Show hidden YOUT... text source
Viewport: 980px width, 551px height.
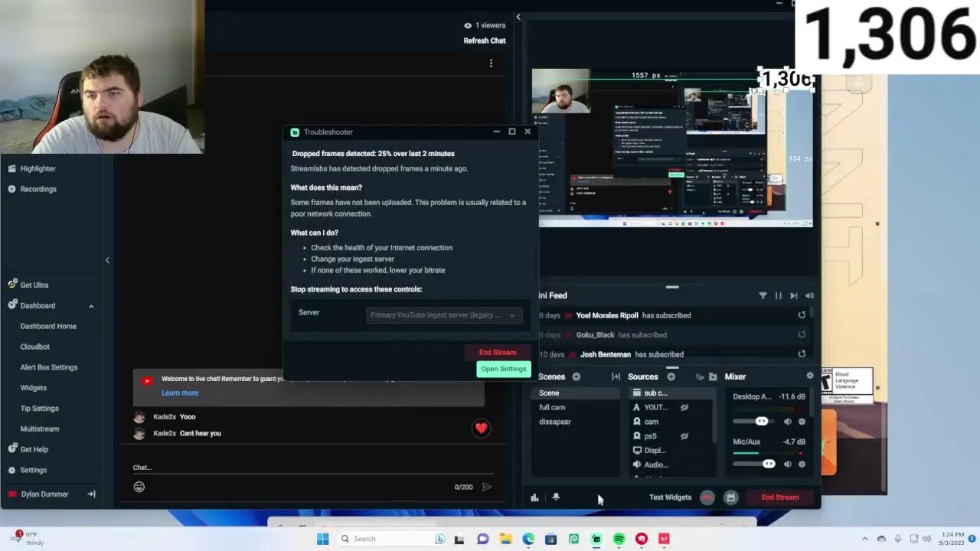tap(684, 408)
